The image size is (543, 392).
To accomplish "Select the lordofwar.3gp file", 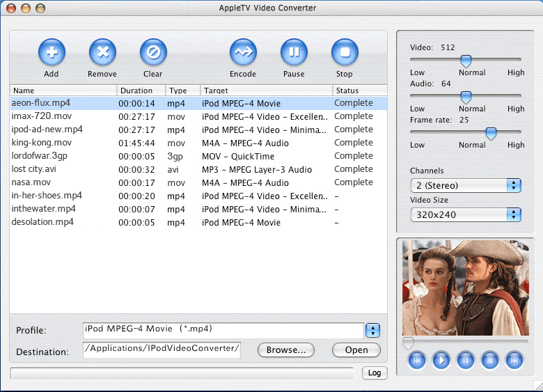I will [40, 156].
